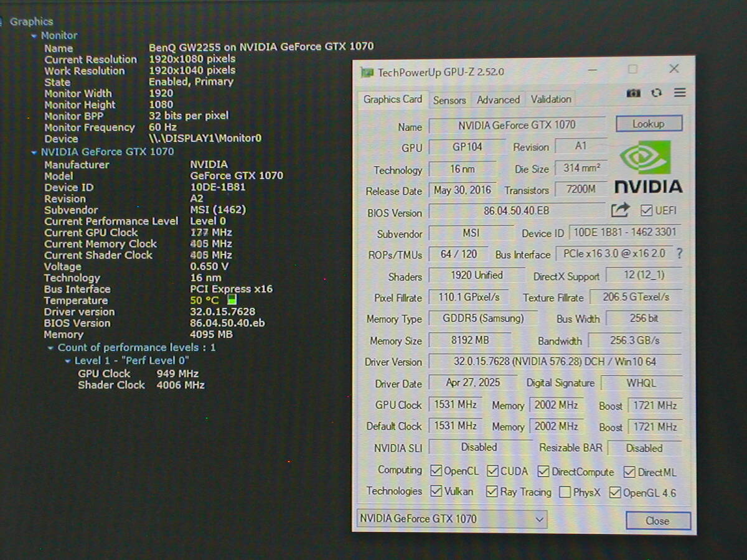Switch to the Graphics Card tab
747x560 pixels.
click(x=392, y=99)
